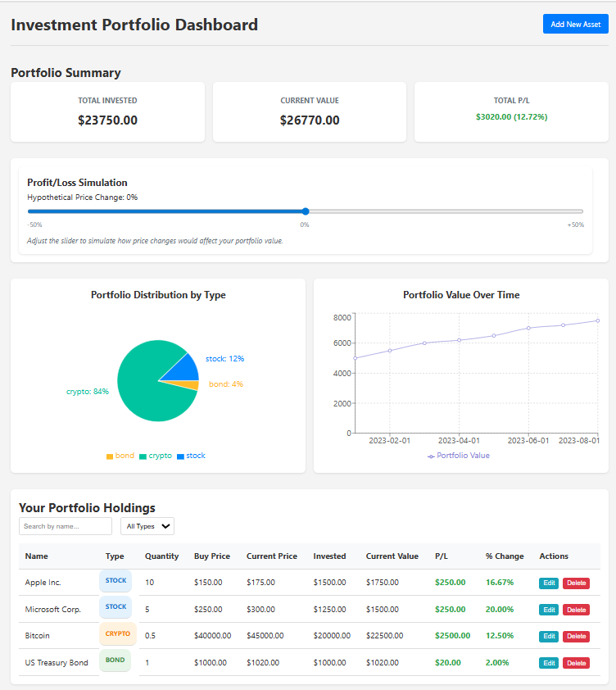Open the All Types filter dropdown
The width and height of the screenshot is (616, 690).
[147, 525]
